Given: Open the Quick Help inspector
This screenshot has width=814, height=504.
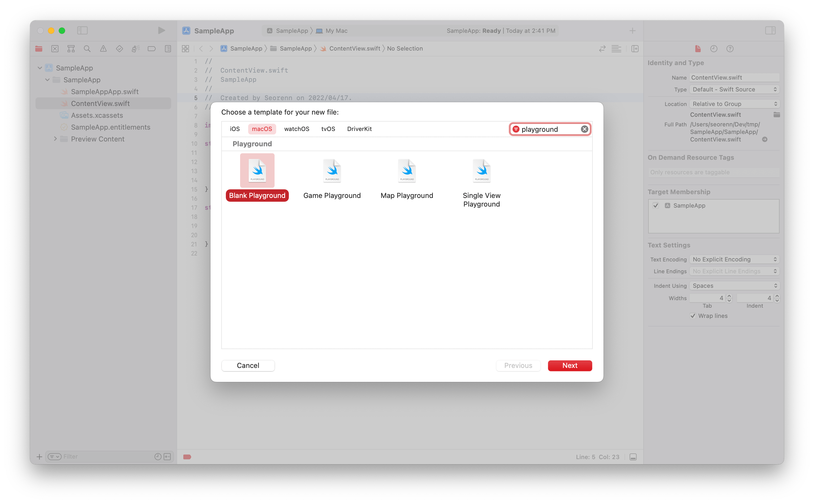Looking at the screenshot, I should (729, 49).
